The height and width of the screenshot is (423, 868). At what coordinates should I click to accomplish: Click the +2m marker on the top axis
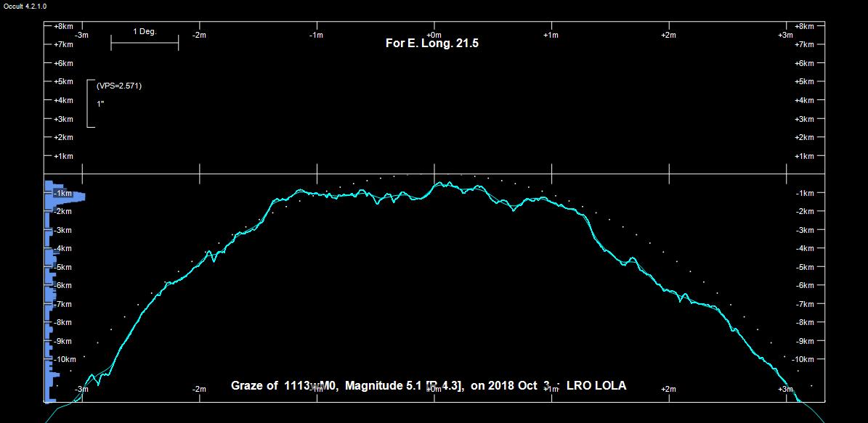[668, 35]
